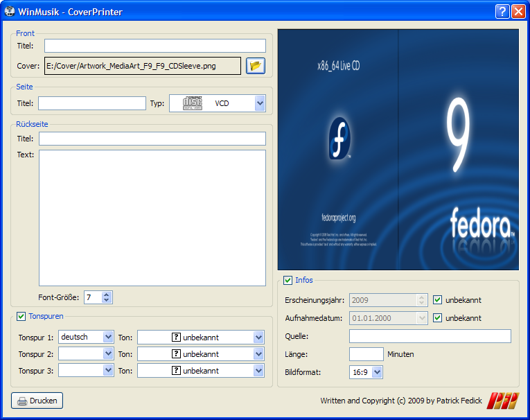This screenshot has height=420, width=530.
Task: Uncheck unbekannt for Aufnahmedatum
Action: click(437, 318)
